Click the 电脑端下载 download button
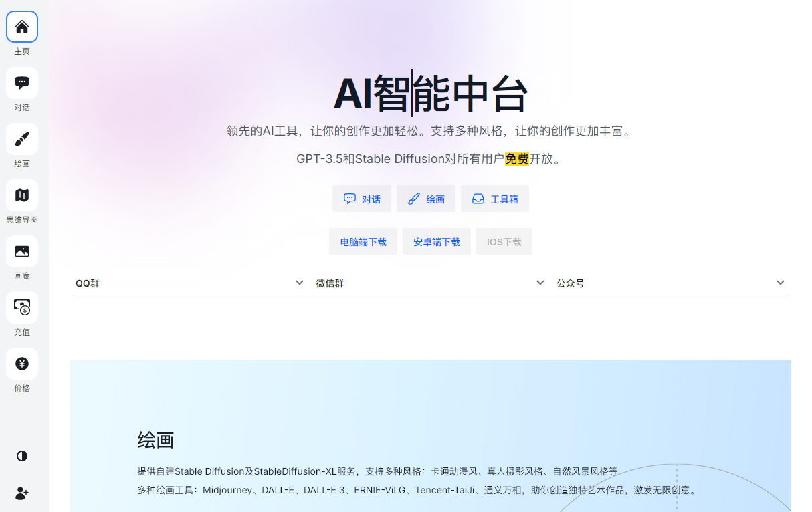Image resolution: width=812 pixels, height=512 pixels. pos(363,241)
